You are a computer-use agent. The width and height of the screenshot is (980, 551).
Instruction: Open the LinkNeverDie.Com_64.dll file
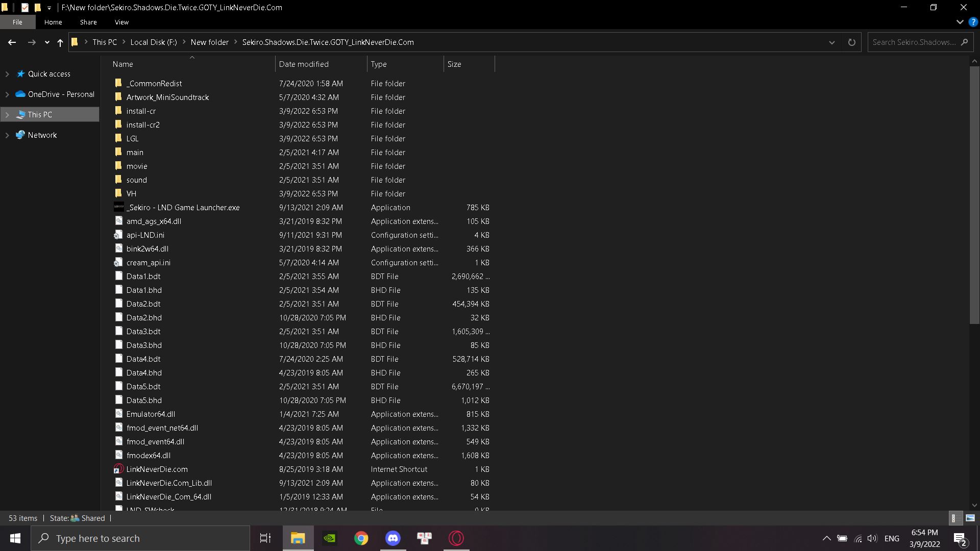[169, 496]
